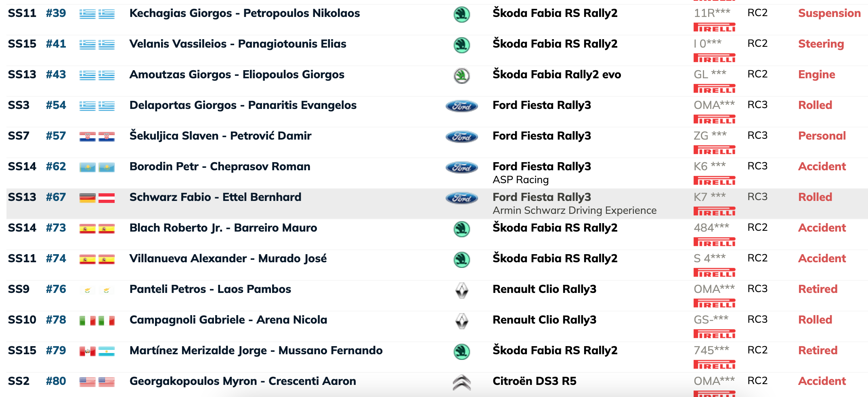This screenshot has width=868, height=397.
Task: Click the Suspension retirement reason
Action: (829, 13)
